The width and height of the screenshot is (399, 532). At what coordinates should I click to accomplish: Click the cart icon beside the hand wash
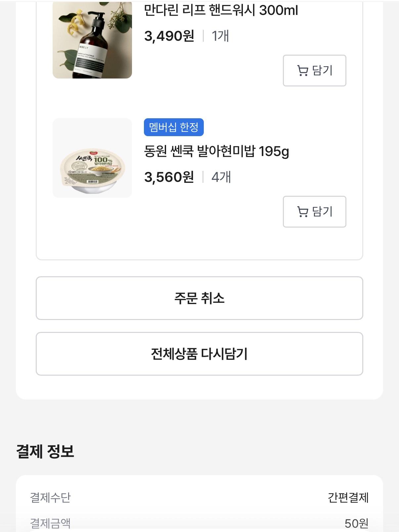(x=302, y=71)
